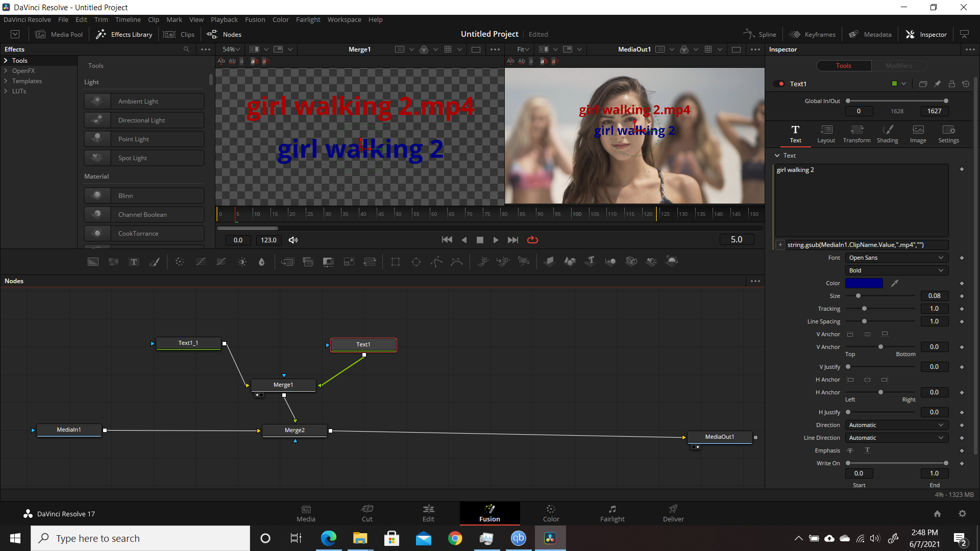Select the Fast Noise tool icon
Image resolution: width=980 pixels, height=551 pixels.
point(113,262)
